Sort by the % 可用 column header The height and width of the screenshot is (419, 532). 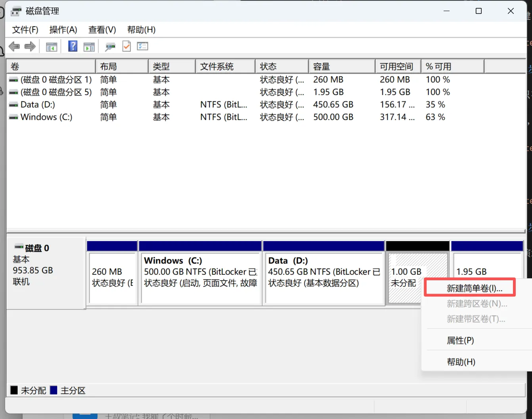coord(453,67)
